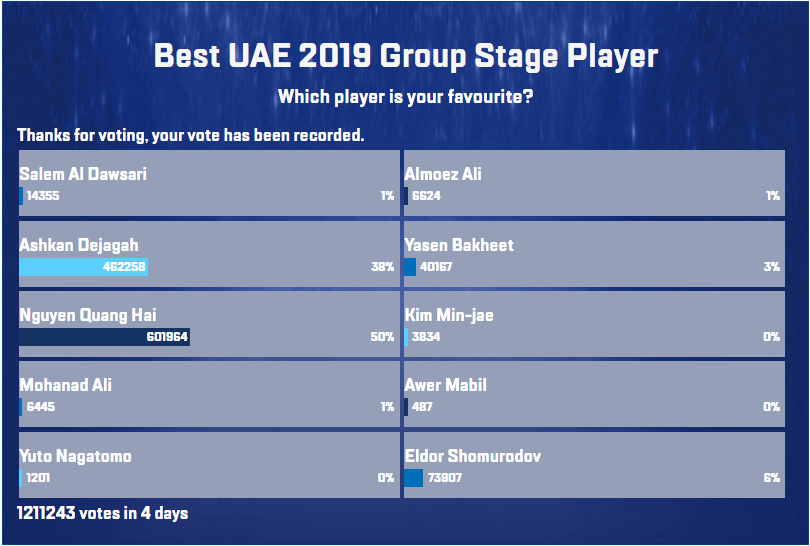Click the Awer Mabil player name
This screenshot has width=810, height=546.
446,386
